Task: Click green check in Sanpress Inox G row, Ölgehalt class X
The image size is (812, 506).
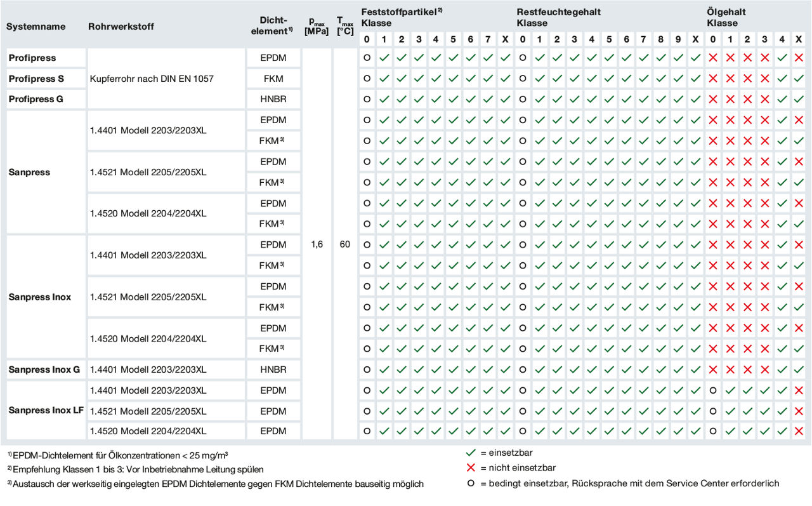Action: point(799,370)
